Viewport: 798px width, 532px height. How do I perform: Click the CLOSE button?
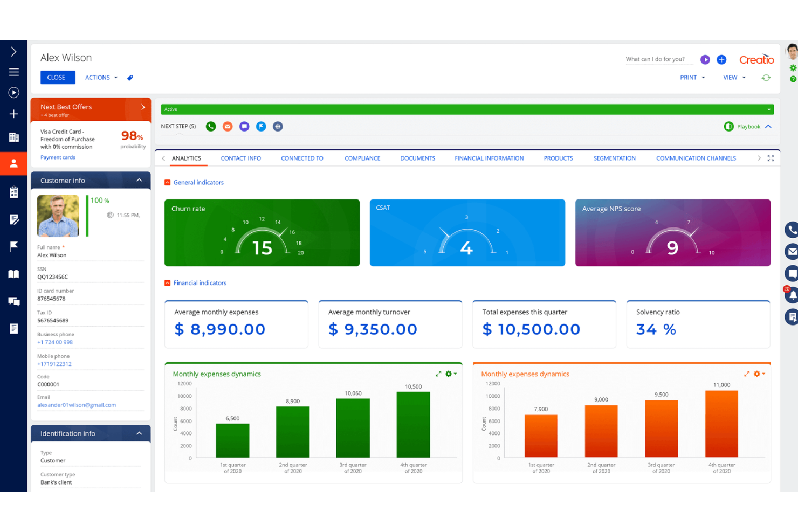57,77
